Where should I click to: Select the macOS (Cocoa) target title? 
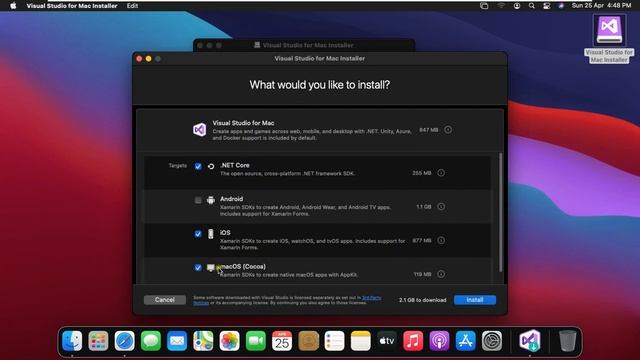(x=243, y=267)
